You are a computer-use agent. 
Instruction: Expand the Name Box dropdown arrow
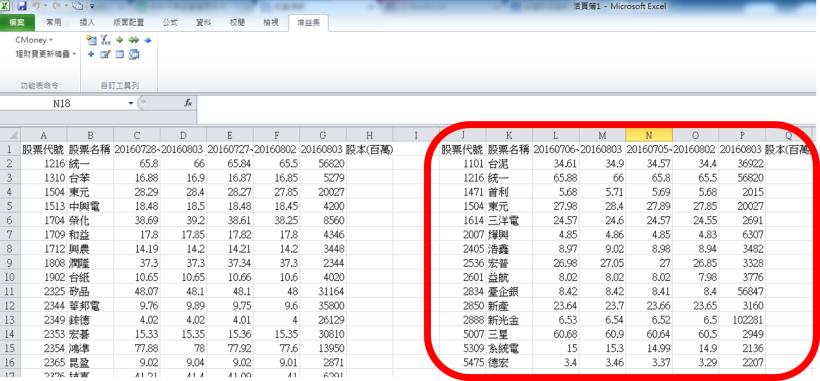[x=131, y=103]
